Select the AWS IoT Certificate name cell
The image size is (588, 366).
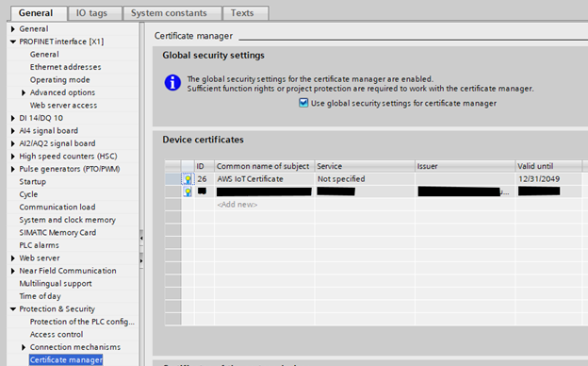(x=265, y=179)
